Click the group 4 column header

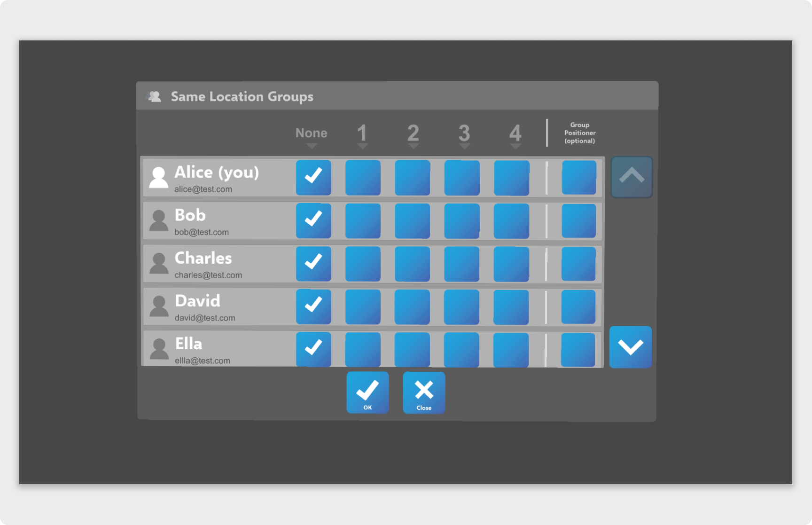click(515, 133)
